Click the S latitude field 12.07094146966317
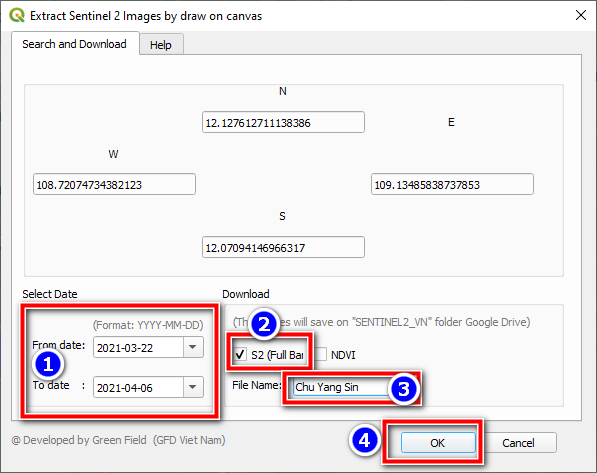Viewport: 597px width, 473px height. (283, 247)
